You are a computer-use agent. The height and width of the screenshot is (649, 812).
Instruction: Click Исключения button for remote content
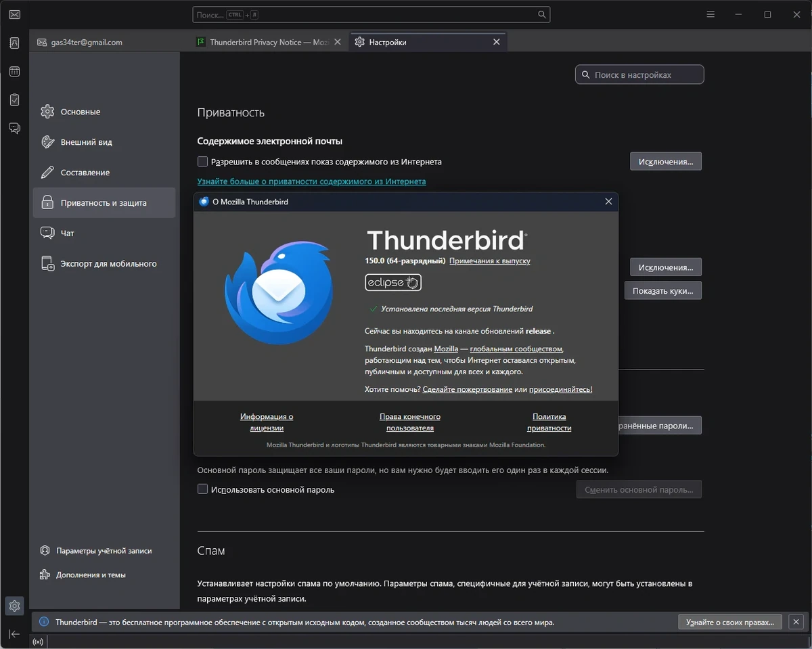[x=666, y=162]
